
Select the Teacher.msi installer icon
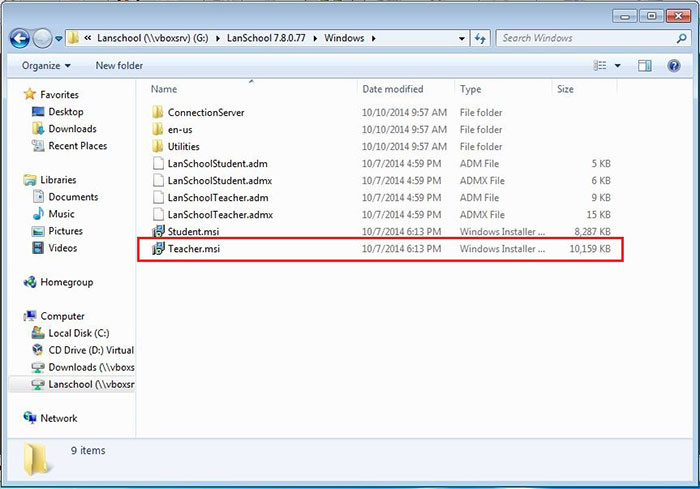coord(158,248)
